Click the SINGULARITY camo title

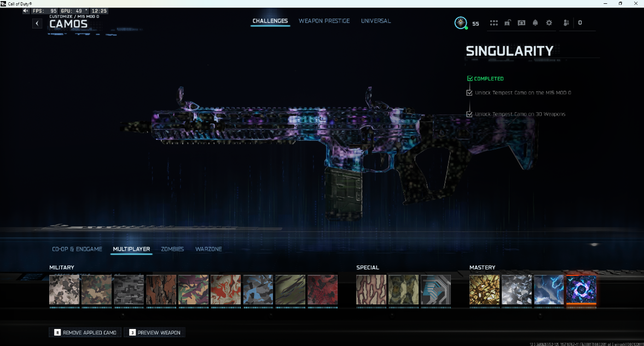(x=510, y=51)
